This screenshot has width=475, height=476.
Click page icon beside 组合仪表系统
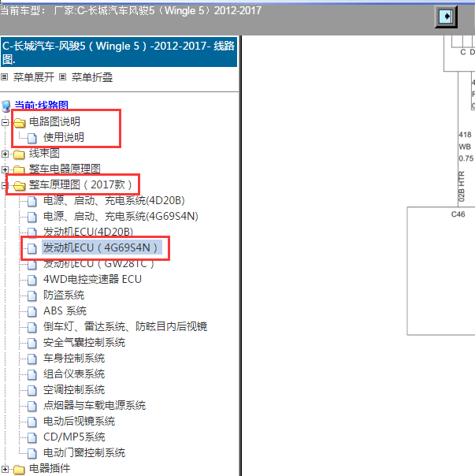[32, 374]
